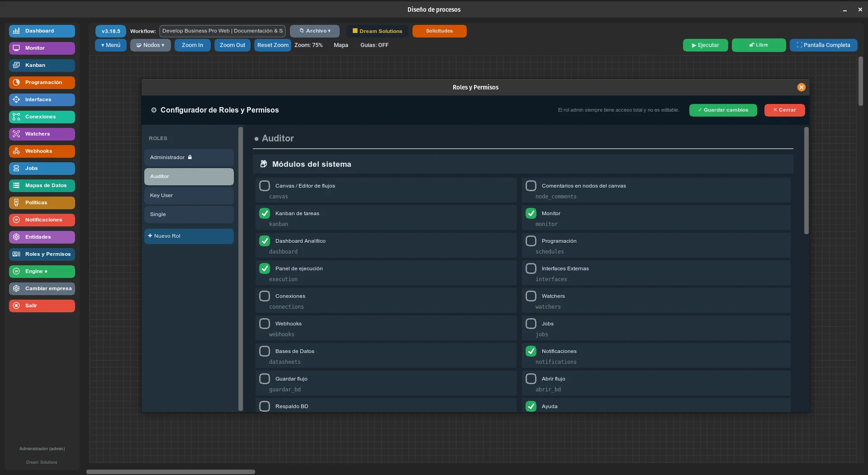The width and height of the screenshot is (868, 475).
Task: Click the Kanban board icon
Action: (x=16, y=65)
